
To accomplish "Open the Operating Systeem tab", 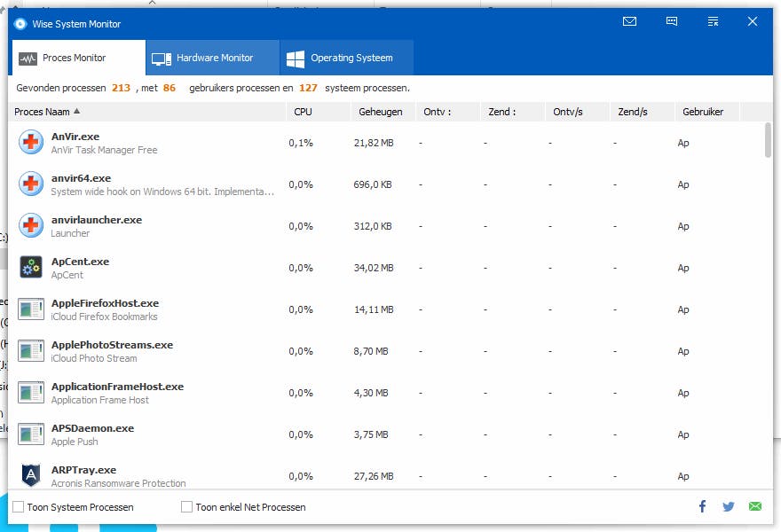I will (346, 56).
